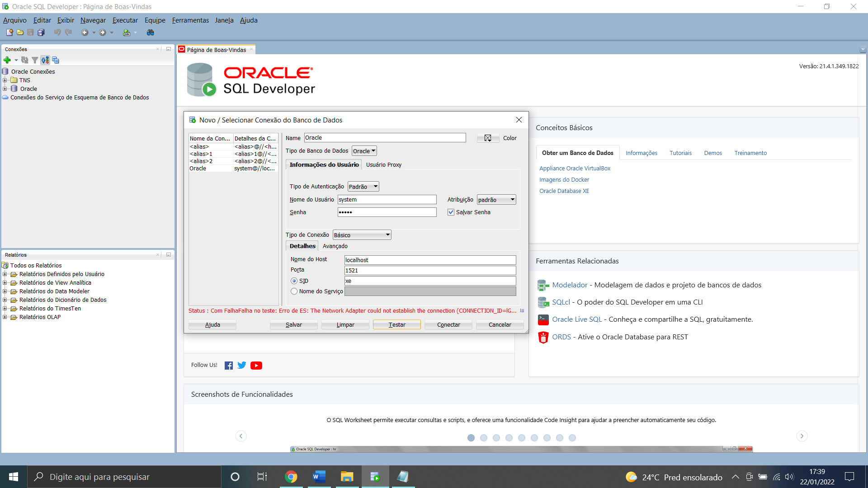Click the Senha password field
The width and height of the screenshot is (868, 488).
387,212
